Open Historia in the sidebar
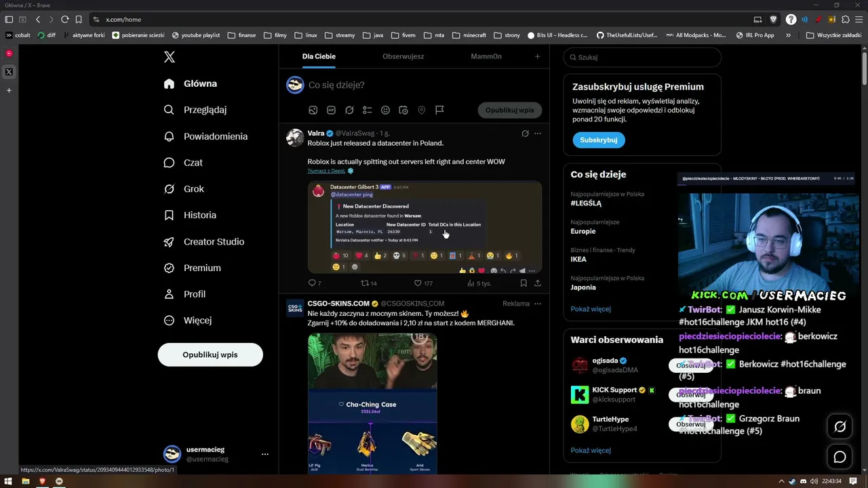Image resolution: width=868 pixels, height=488 pixels. [x=190, y=215]
